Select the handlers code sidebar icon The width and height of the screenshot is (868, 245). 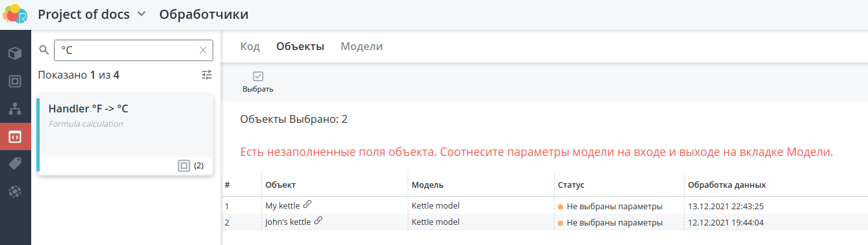click(15, 137)
